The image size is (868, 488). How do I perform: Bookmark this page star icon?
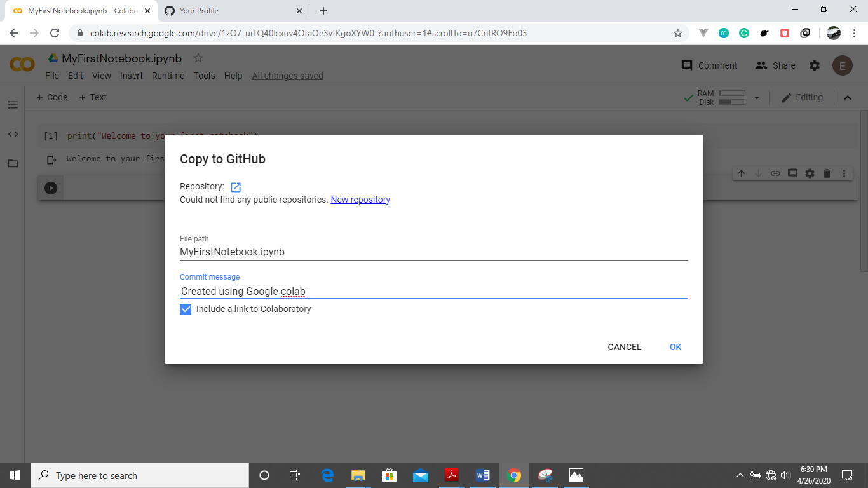click(678, 33)
